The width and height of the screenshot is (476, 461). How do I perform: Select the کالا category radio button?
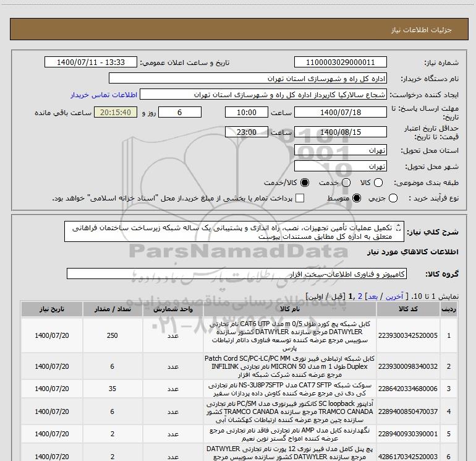click(x=378, y=183)
